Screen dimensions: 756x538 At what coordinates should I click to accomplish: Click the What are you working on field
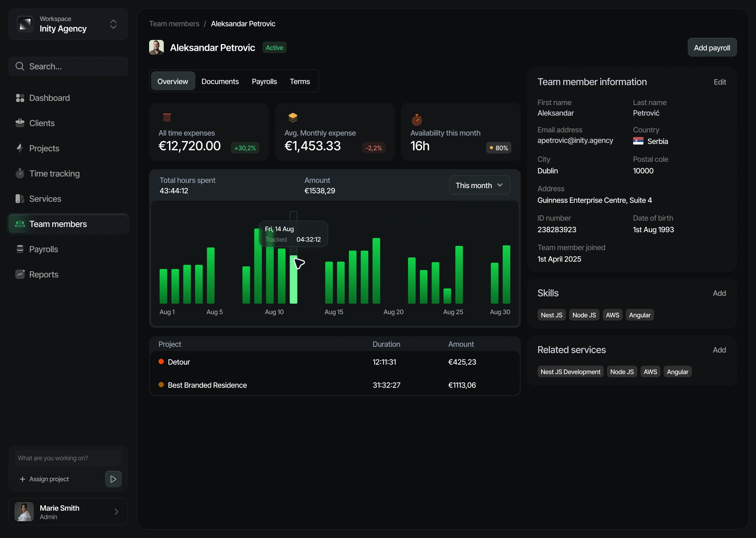[x=68, y=458]
